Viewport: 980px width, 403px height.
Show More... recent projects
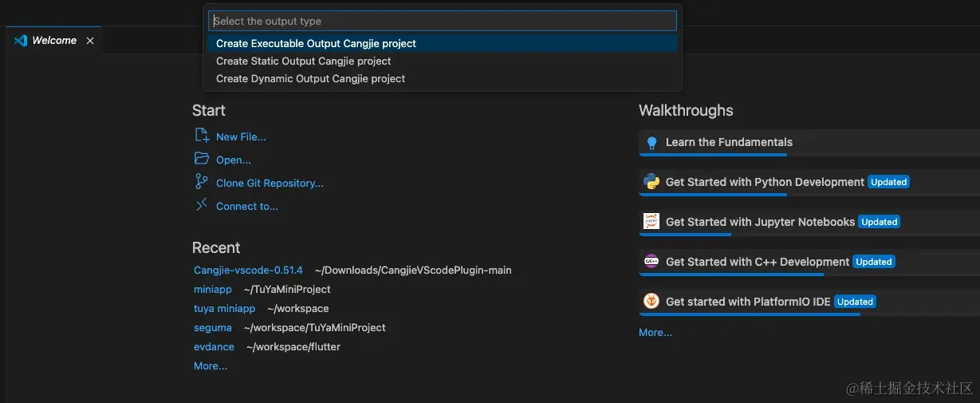[x=211, y=366]
